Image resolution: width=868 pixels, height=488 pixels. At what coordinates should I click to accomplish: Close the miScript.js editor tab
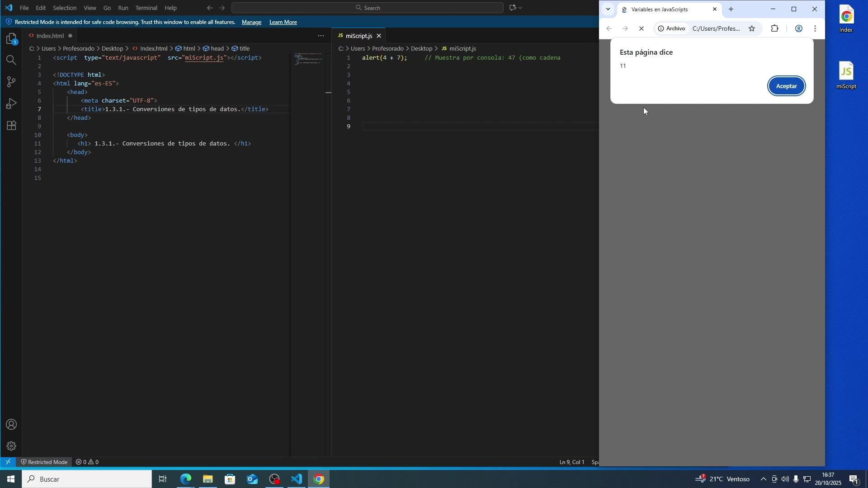coord(379,36)
